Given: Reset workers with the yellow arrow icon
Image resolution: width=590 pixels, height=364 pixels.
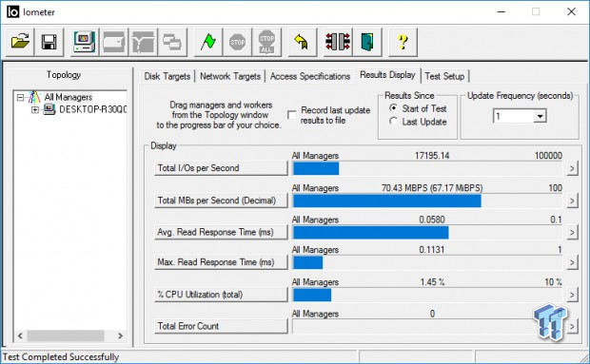Looking at the screenshot, I should (x=302, y=42).
